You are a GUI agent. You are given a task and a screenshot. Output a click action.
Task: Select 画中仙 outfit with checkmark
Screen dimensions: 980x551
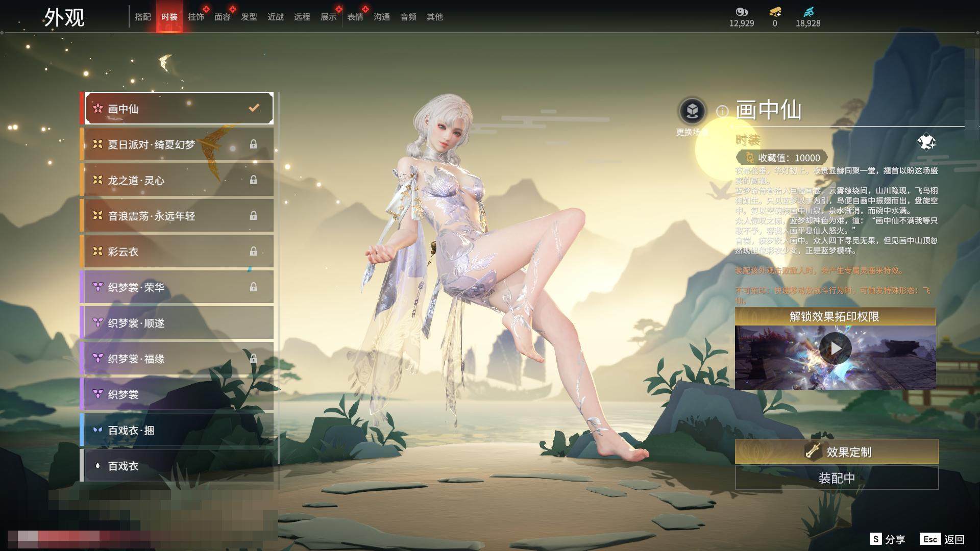point(179,109)
